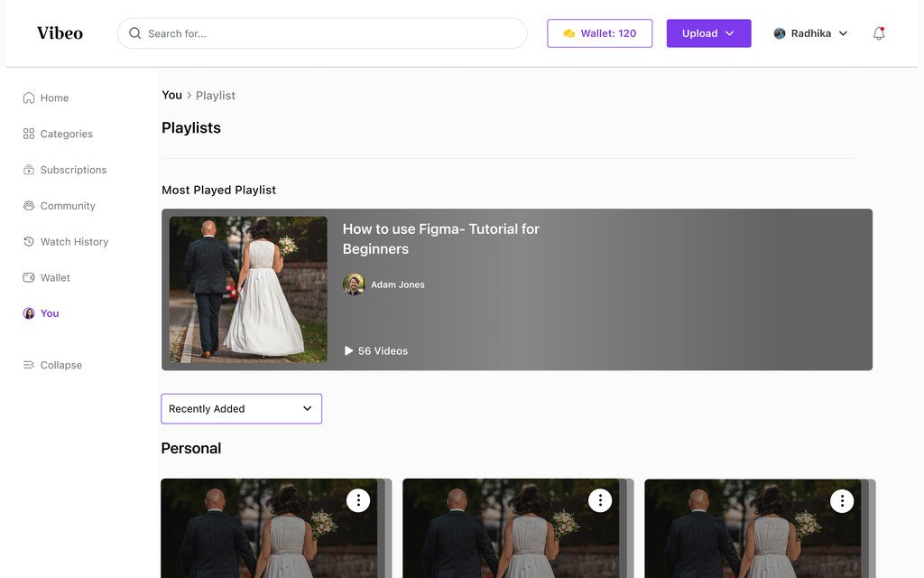Click the Collapse sidebar icon
This screenshot has height=578, width=924.
28,365
